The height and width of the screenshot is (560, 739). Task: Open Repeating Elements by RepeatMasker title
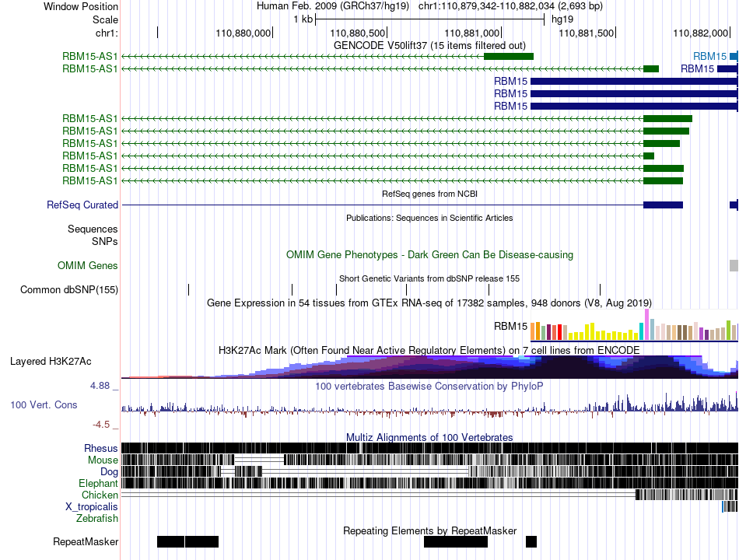429,530
